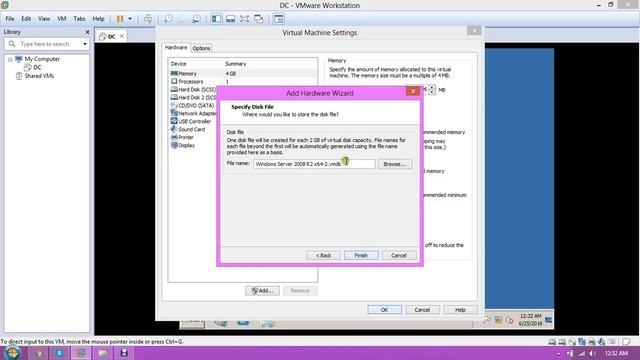Toggle the thumbnail bar toolbar icon
Image resolution: width=640 pixels, height=360 pixels.
pos(230,19)
